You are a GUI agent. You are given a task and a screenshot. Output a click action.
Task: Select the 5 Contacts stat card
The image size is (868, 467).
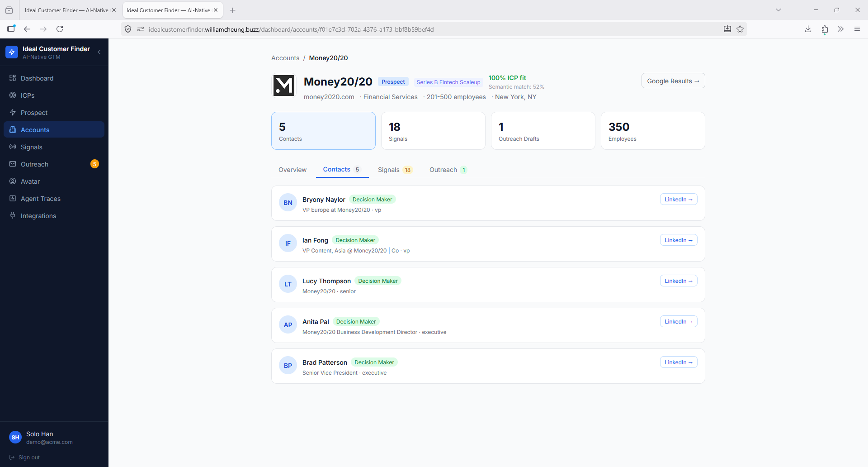click(x=323, y=131)
